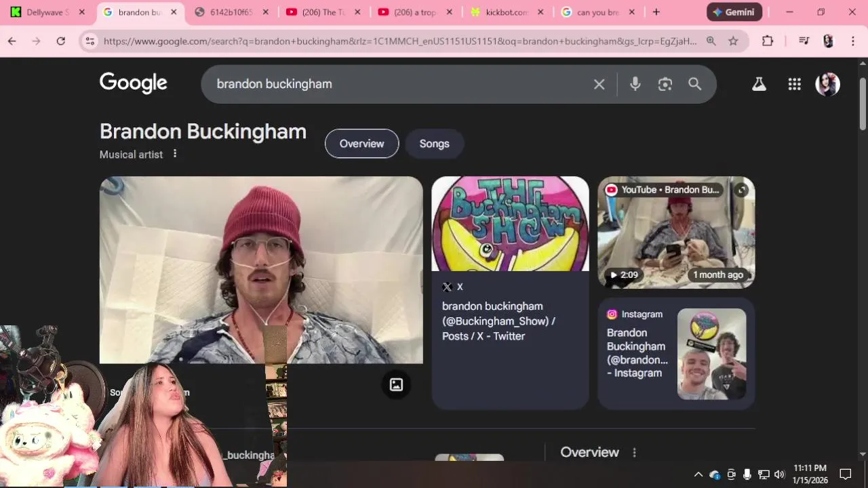Close the Dellywave tab
This screenshot has width=868, height=488.
[x=81, y=12]
